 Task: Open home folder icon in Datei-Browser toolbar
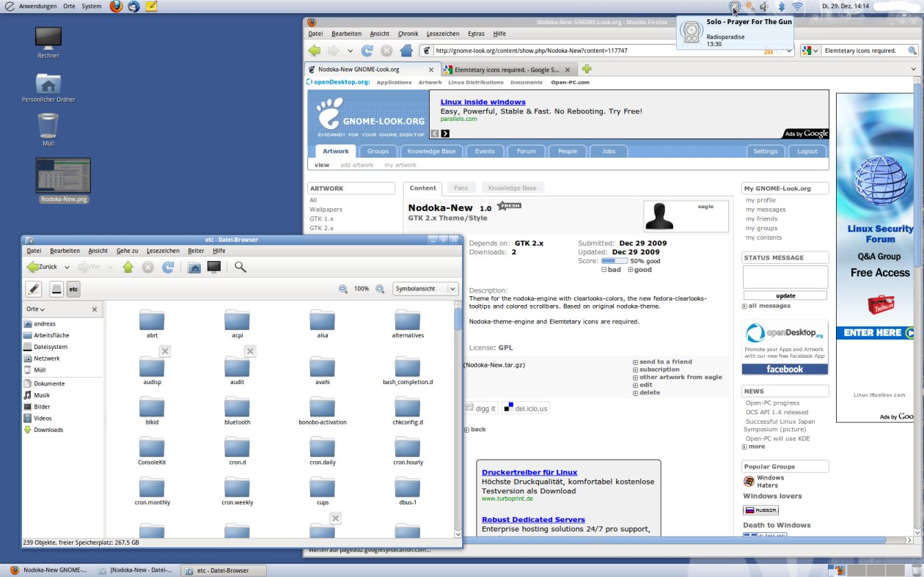(x=194, y=267)
